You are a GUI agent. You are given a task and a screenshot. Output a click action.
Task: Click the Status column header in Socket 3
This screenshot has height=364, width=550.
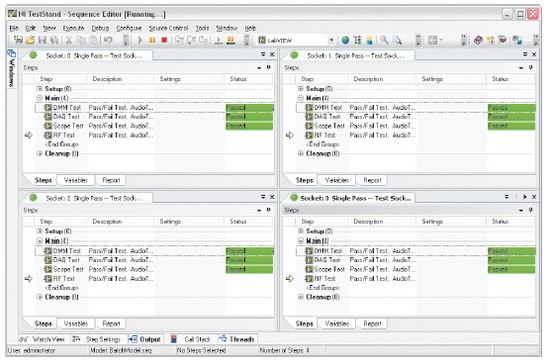pyautogui.click(x=511, y=221)
